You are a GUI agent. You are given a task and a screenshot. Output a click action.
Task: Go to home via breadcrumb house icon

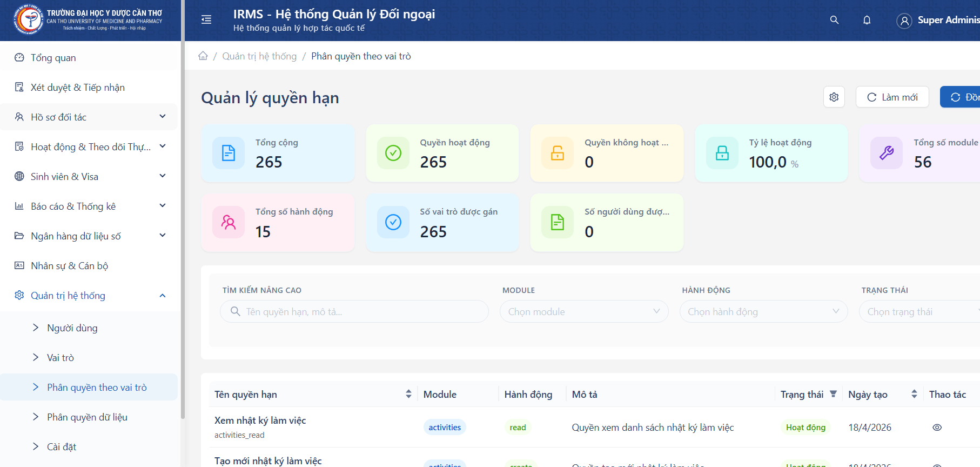[x=203, y=56]
